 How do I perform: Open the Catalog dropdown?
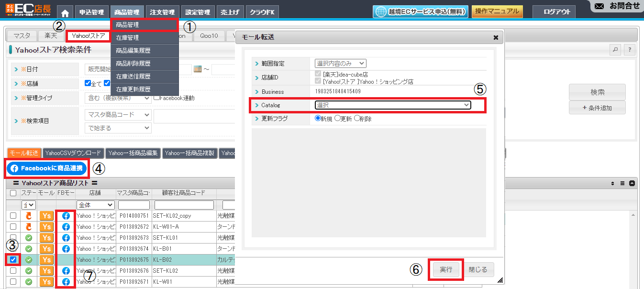click(393, 105)
